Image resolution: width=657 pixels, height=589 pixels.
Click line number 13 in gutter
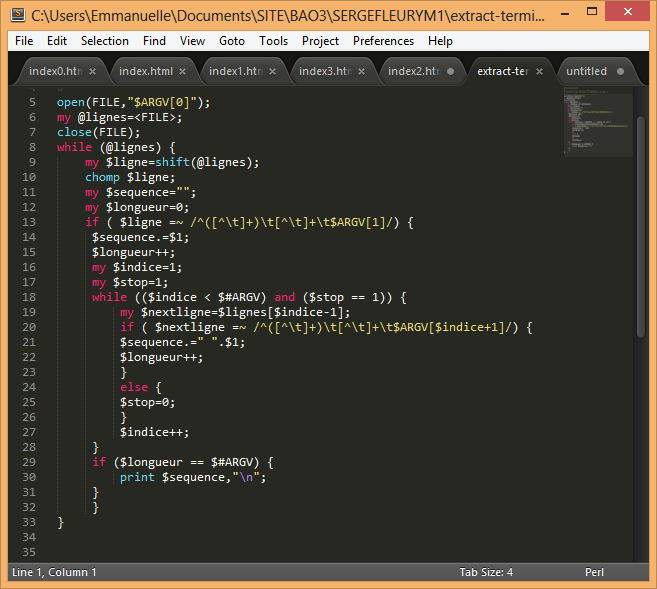(29, 222)
